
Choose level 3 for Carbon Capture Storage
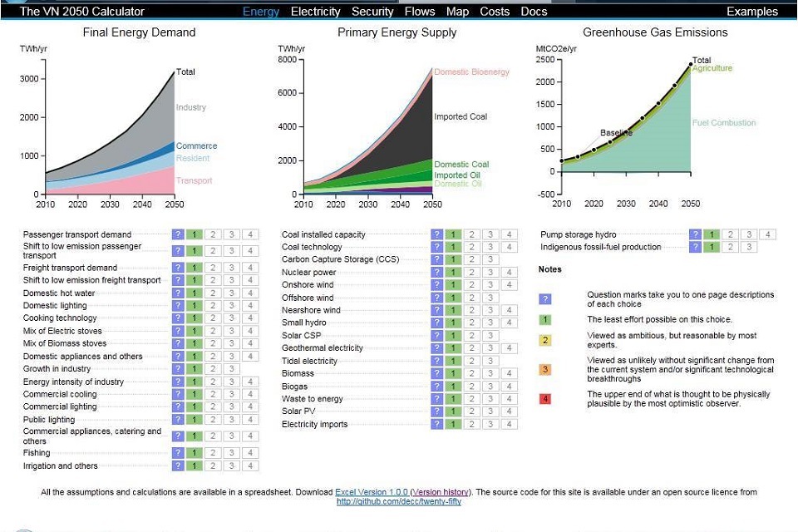point(490,259)
